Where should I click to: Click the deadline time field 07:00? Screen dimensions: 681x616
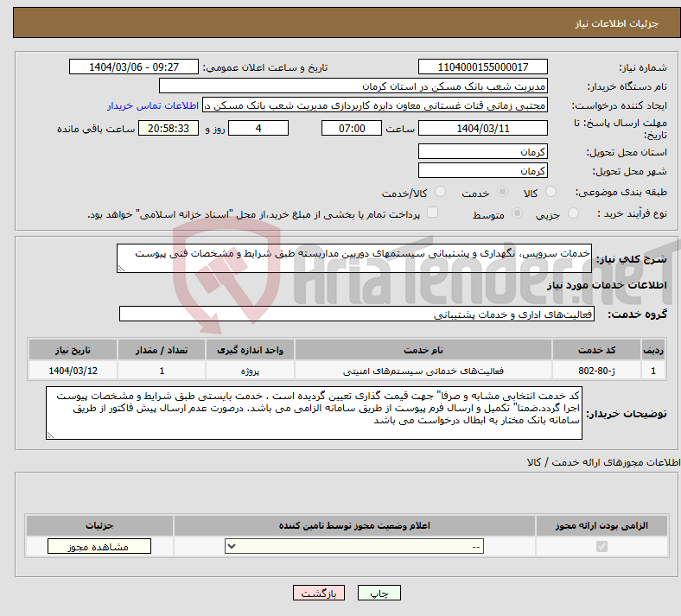pyautogui.click(x=352, y=128)
